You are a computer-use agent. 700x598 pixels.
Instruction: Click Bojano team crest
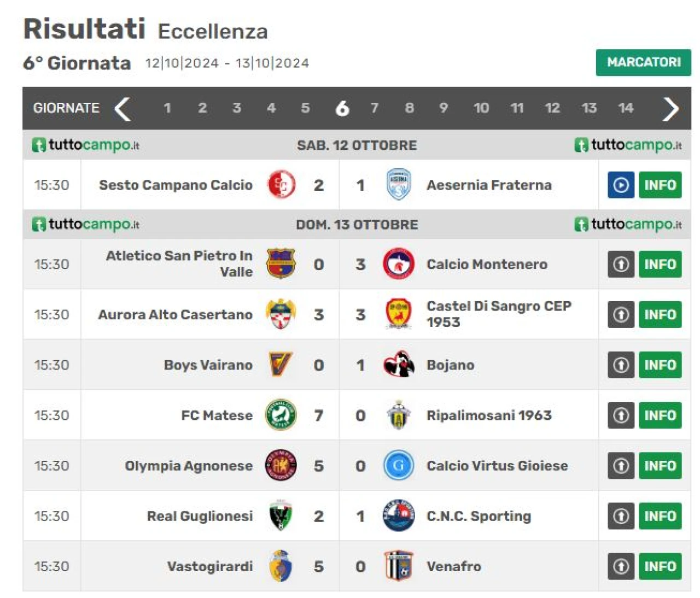(398, 365)
